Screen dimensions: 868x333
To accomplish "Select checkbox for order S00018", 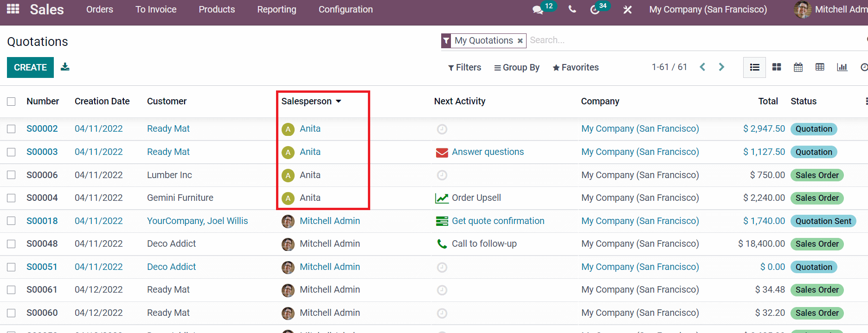I will 12,221.
